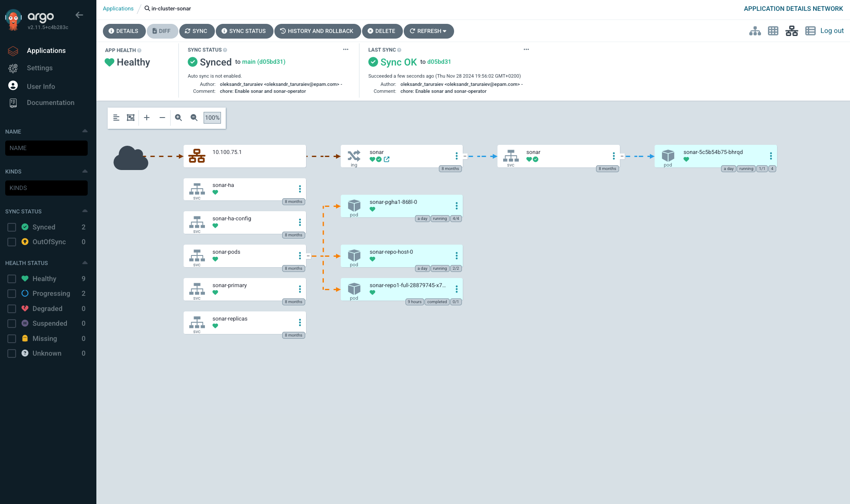Click the network topology view icon
Viewport: 850px width, 504px height.
point(792,31)
